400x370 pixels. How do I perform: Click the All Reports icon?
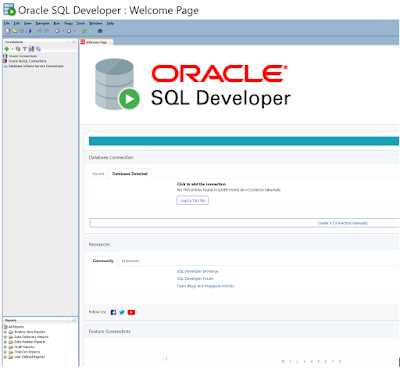pos(6,327)
